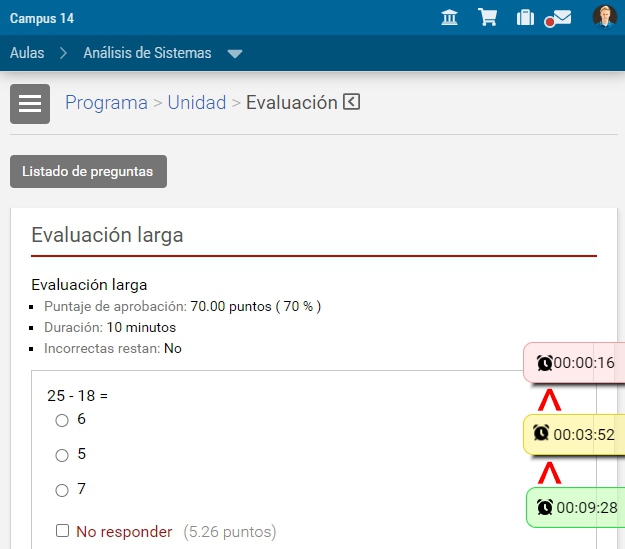Click red chevron above yellow timer
Viewport: 625px width, 549px height.
coord(549,401)
